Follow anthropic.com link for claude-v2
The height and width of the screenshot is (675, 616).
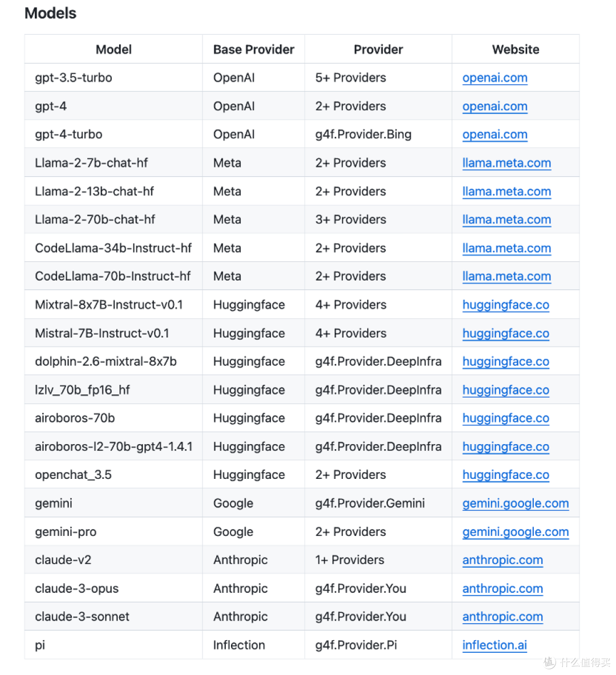[x=502, y=560]
